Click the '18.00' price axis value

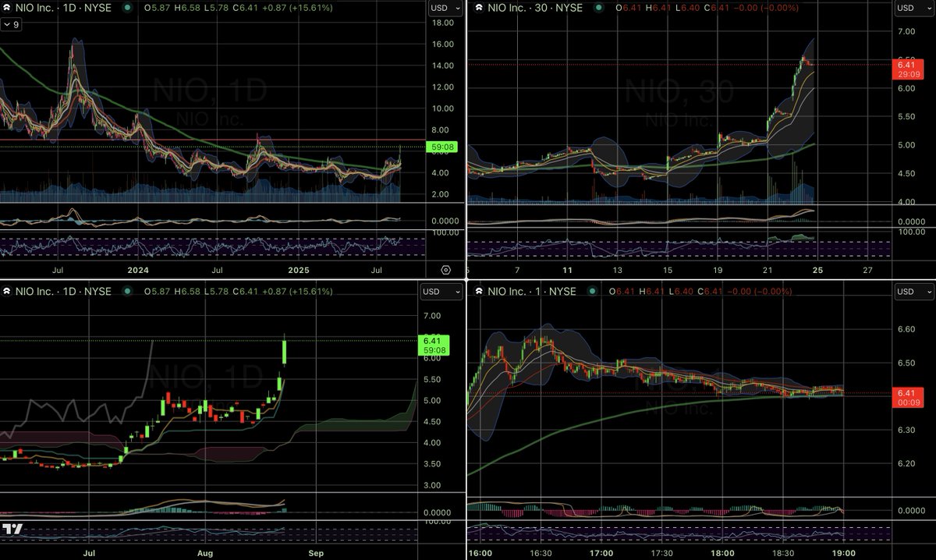[x=443, y=23]
